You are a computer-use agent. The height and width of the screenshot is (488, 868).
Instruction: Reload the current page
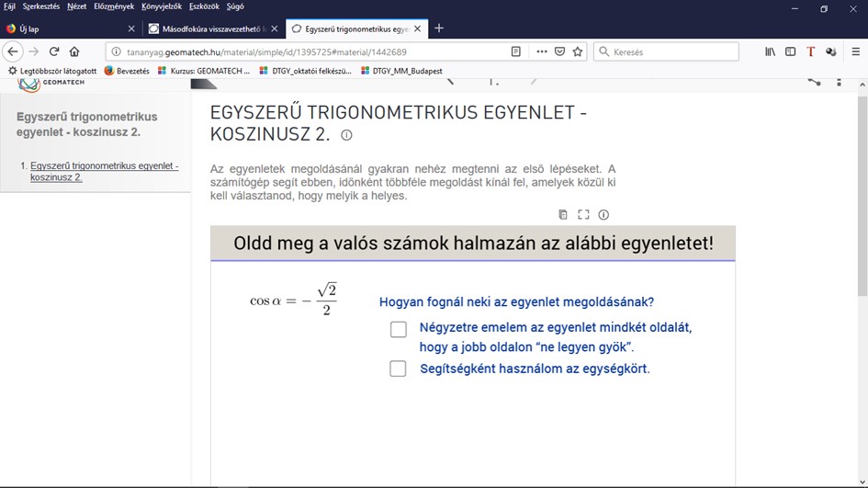53,51
